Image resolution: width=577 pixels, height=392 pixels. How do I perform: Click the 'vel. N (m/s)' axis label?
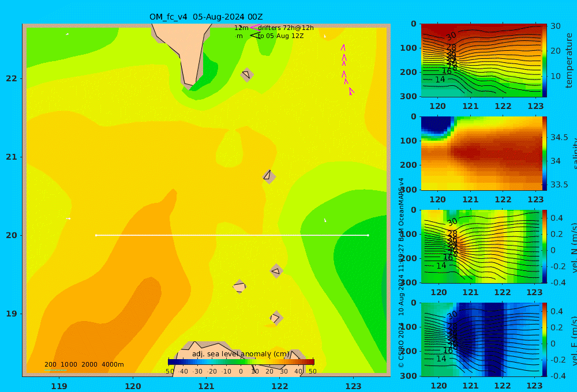point(574,247)
